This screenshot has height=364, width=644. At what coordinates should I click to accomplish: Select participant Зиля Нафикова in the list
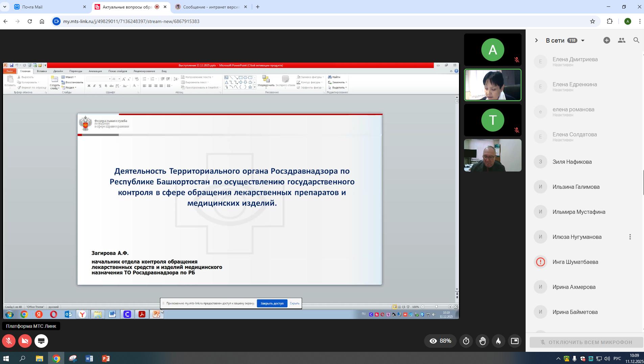572,162
